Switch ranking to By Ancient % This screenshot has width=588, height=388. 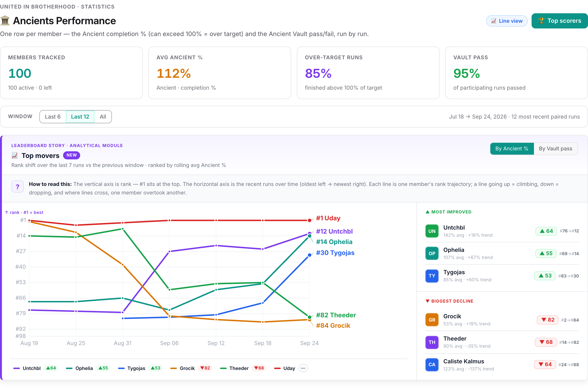pyautogui.click(x=512, y=149)
